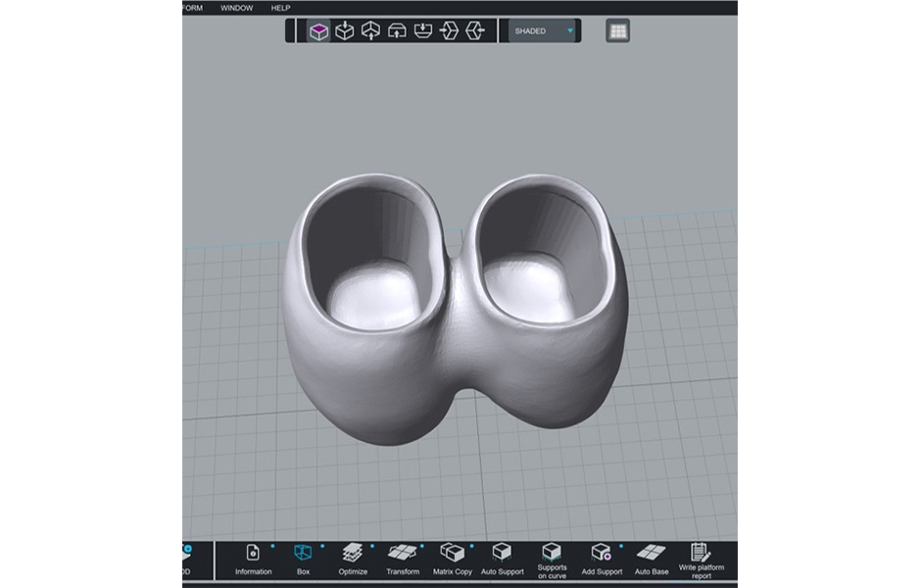Open the HELP menu
The width and height of the screenshot is (921, 588).
point(280,8)
